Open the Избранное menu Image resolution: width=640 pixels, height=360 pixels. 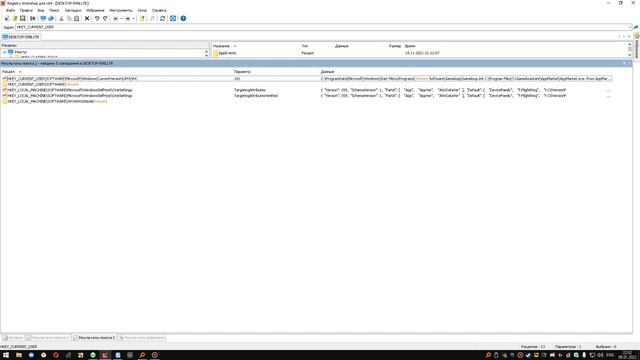(95, 10)
